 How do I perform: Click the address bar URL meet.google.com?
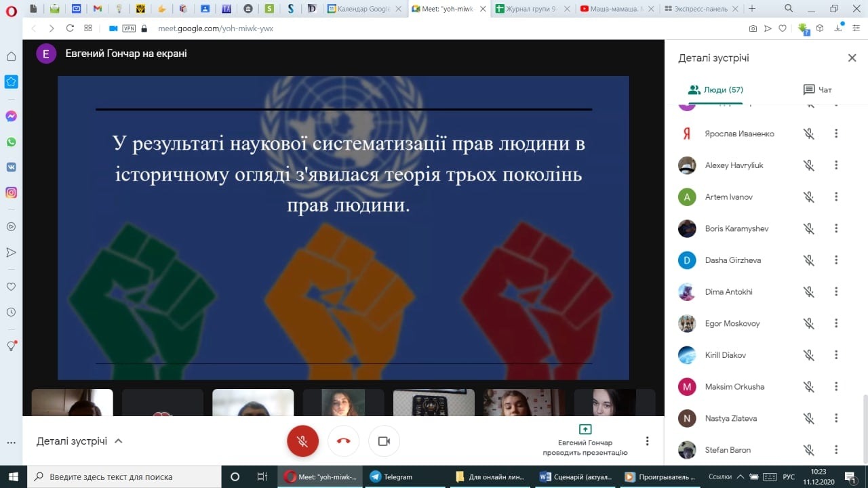tap(216, 28)
